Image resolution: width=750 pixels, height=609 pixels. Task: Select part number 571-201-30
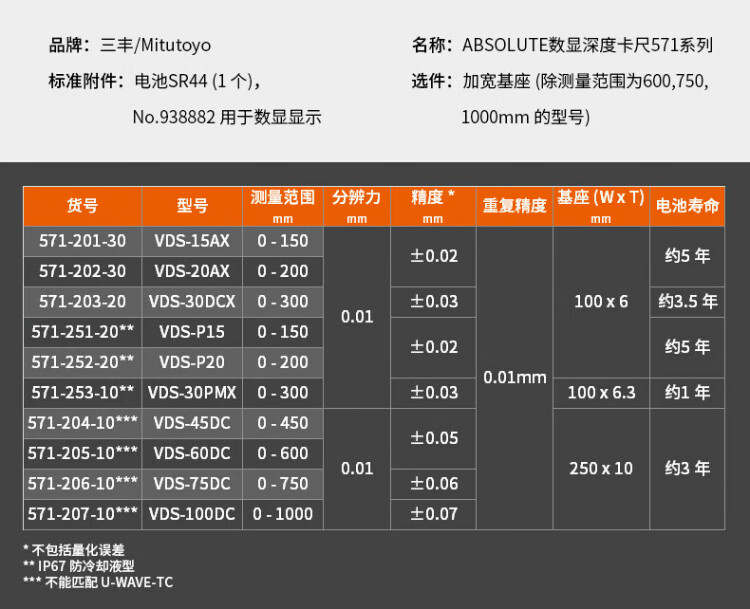[x=83, y=241]
